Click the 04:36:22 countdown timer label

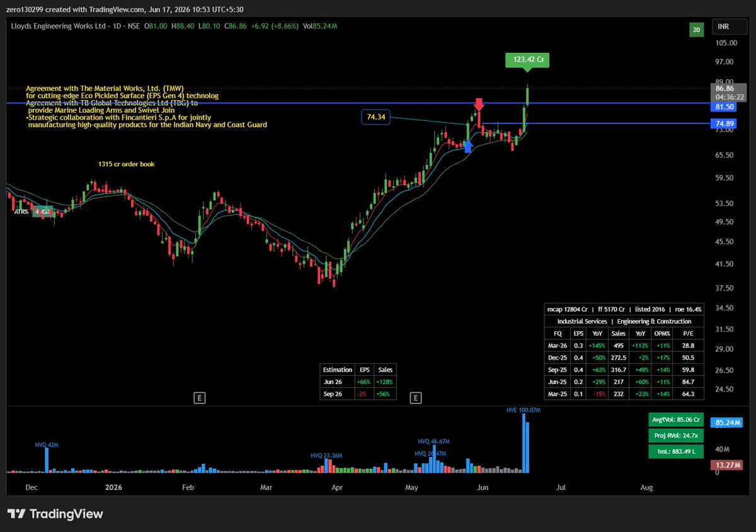[731, 98]
